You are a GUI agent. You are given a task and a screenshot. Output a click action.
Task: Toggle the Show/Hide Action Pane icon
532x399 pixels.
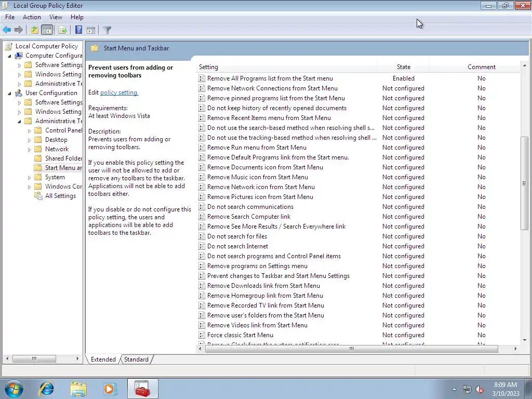click(91, 30)
